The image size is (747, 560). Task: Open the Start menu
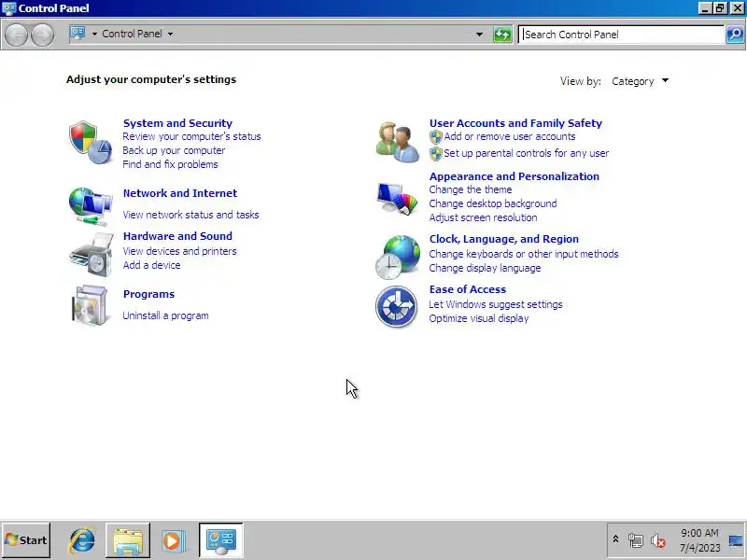click(26, 540)
